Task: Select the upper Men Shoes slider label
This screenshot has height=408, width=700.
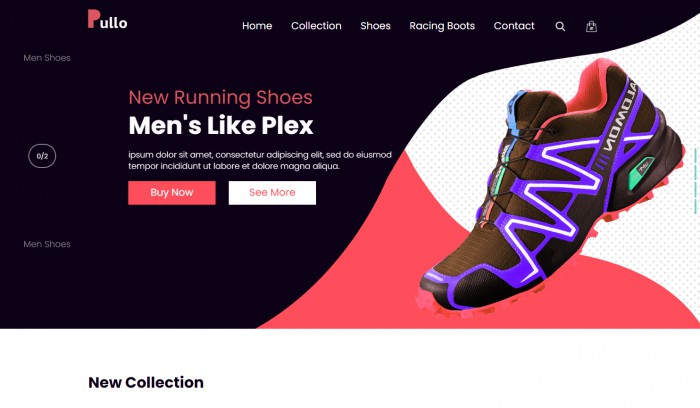Action: (x=47, y=58)
